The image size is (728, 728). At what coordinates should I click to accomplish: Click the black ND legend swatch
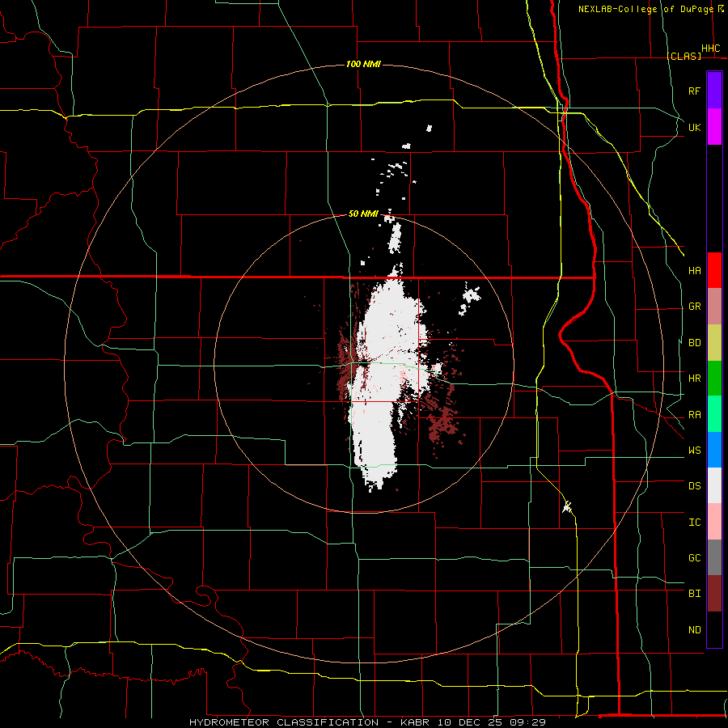coord(714,629)
